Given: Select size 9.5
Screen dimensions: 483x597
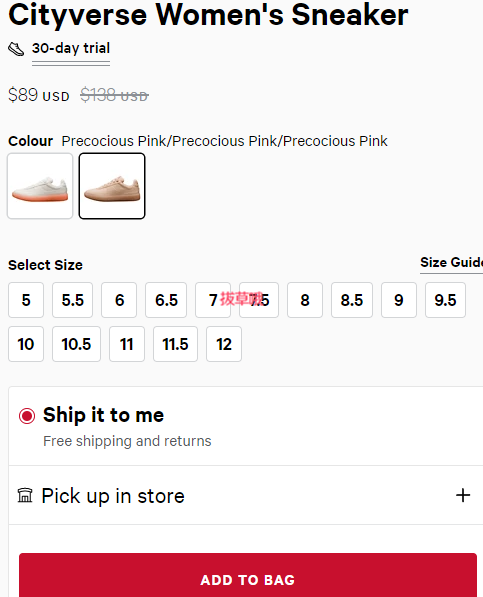Looking at the screenshot, I should coord(445,300).
